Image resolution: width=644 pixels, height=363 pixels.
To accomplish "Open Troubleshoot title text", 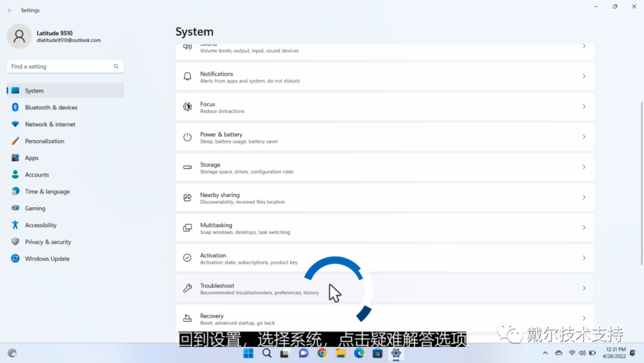I will [x=217, y=285].
